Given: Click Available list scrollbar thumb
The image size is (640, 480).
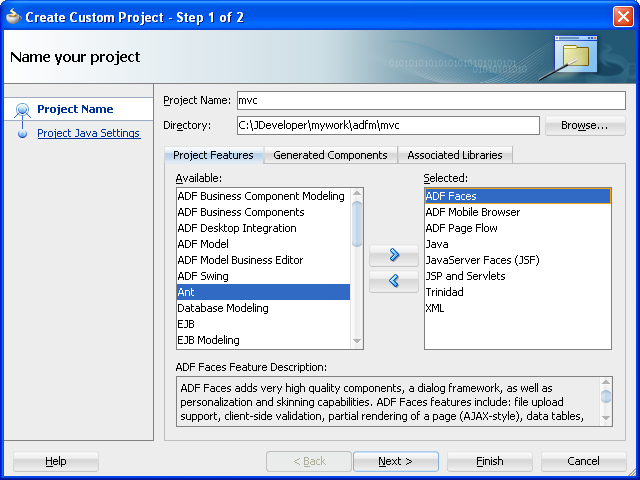Looking at the screenshot, I should pos(357,224).
